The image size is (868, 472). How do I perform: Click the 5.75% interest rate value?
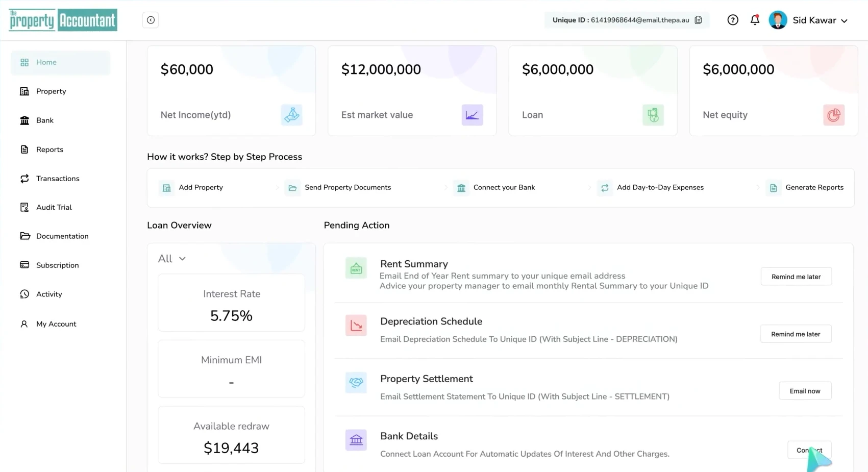click(x=232, y=316)
